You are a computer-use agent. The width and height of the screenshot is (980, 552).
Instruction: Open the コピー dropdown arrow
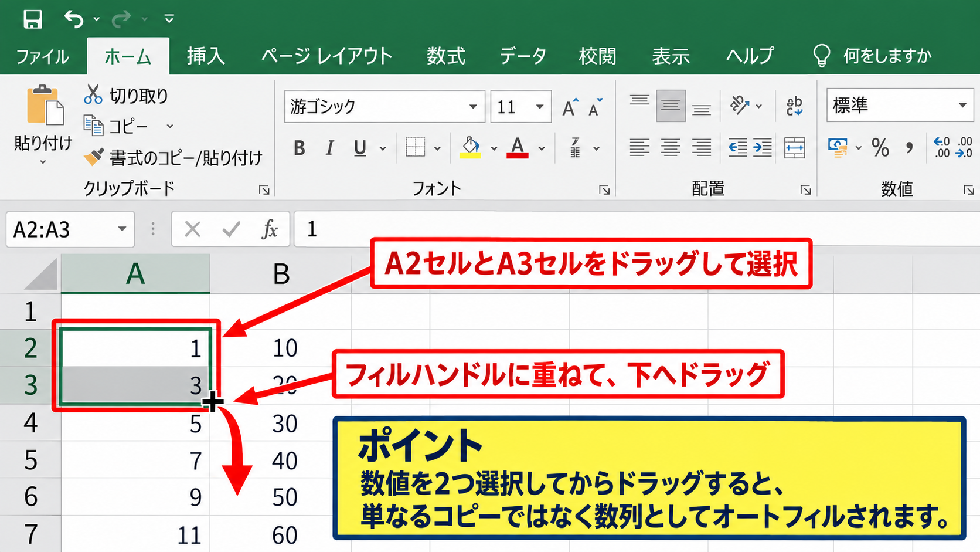(x=170, y=126)
